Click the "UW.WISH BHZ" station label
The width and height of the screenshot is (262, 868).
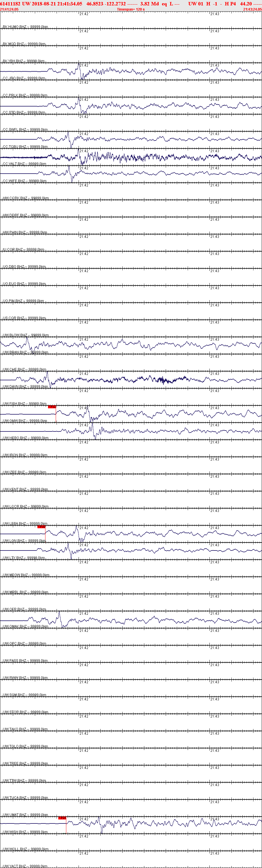(14, 832)
